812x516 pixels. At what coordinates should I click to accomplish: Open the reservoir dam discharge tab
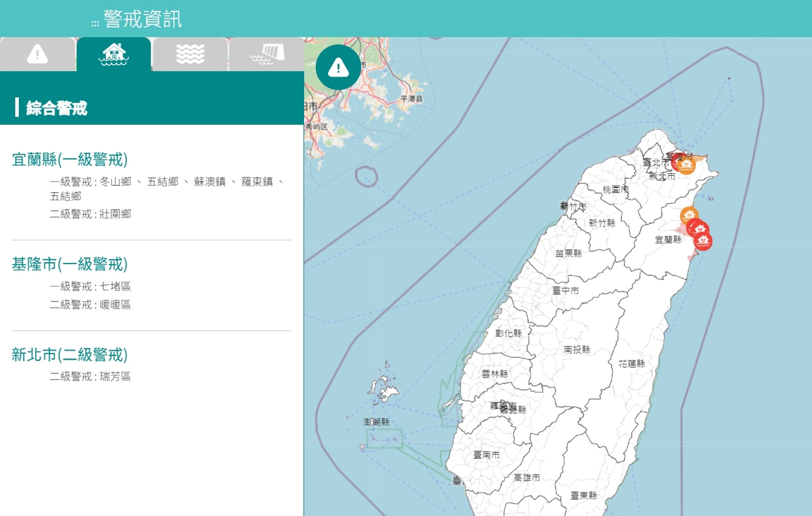coord(267,54)
